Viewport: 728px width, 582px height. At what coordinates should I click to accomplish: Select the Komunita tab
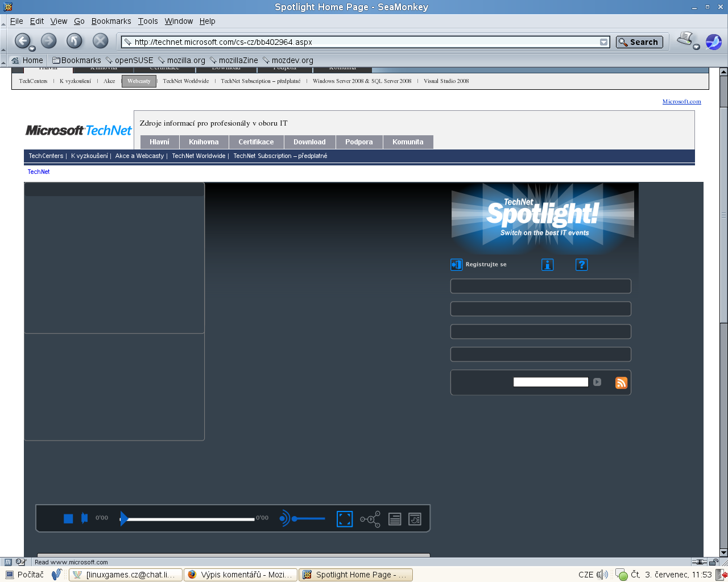[x=408, y=142]
